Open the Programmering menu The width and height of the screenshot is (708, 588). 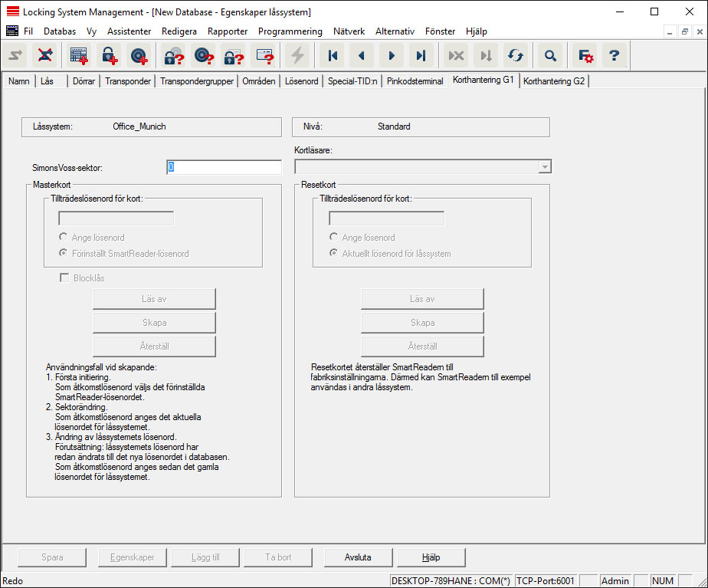point(290,31)
